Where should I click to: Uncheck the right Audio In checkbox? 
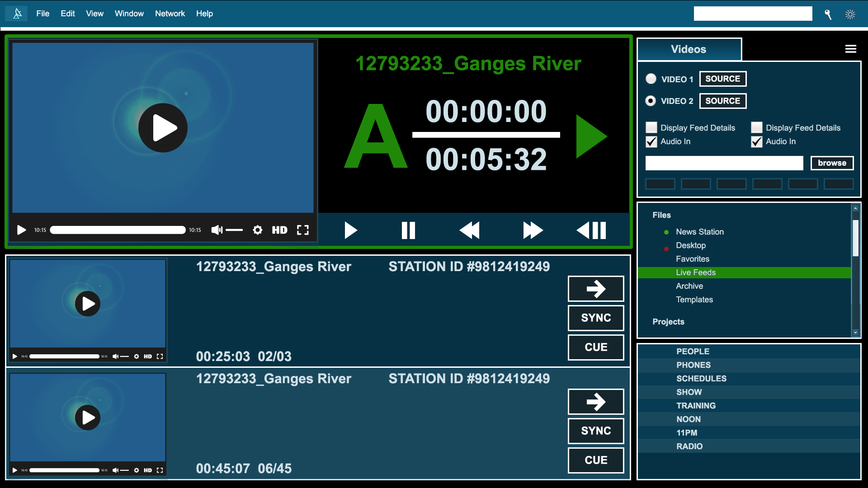(x=756, y=142)
